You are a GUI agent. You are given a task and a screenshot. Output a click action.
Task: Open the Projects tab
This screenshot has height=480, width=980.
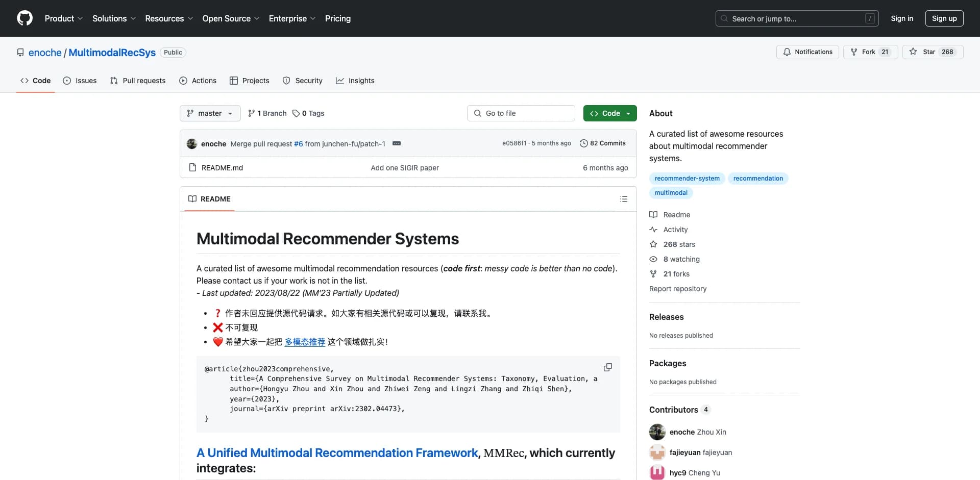250,81
